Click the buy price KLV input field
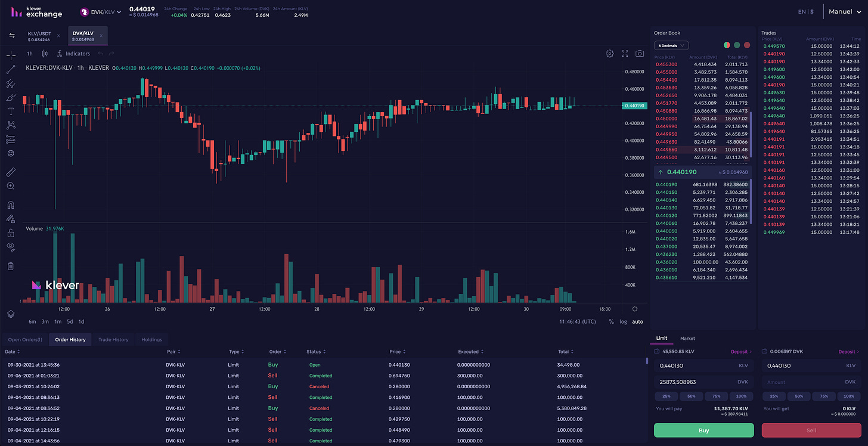 [704, 366]
